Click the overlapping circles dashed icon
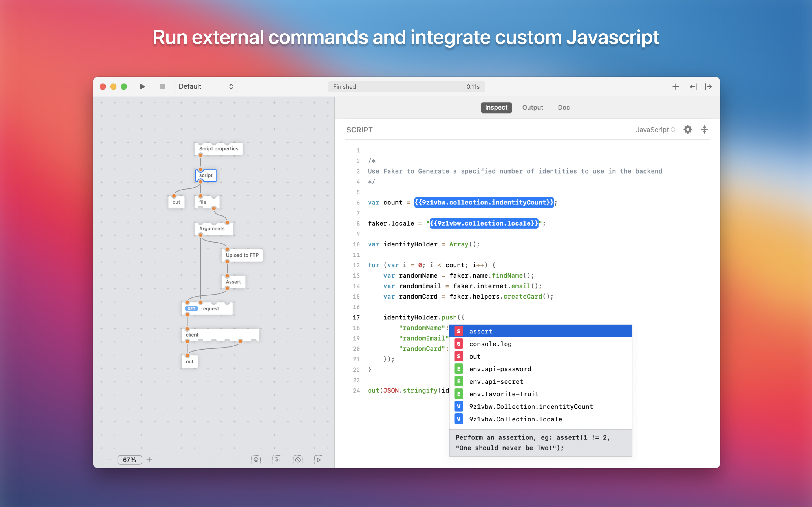The width and height of the screenshot is (812, 507). click(x=277, y=460)
